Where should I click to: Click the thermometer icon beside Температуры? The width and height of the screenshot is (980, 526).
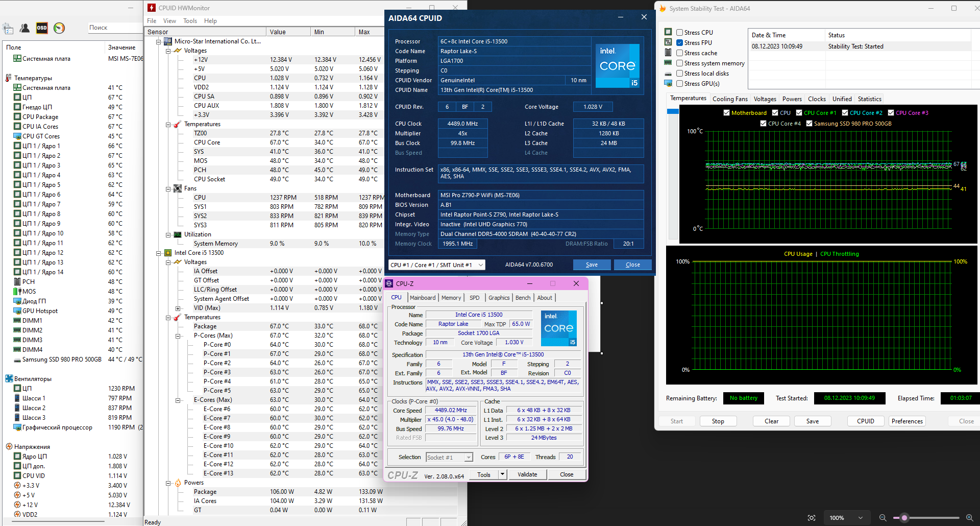point(9,78)
